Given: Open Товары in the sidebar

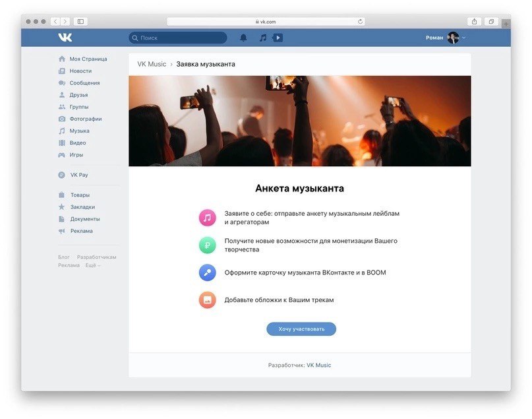Looking at the screenshot, I should [x=80, y=195].
